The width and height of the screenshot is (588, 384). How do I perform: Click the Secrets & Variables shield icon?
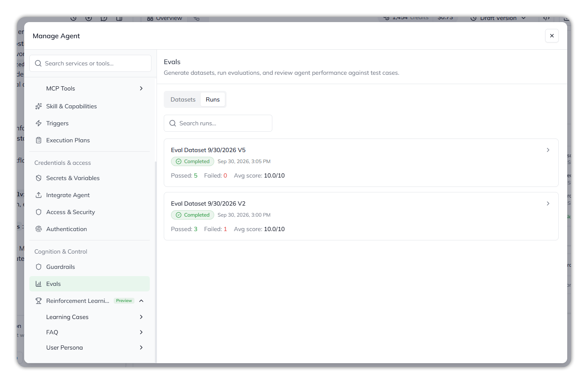pos(39,178)
